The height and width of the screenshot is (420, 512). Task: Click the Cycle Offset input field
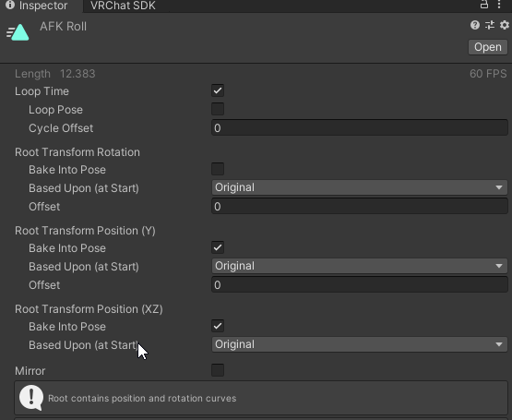pyautogui.click(x=359, y=127)
